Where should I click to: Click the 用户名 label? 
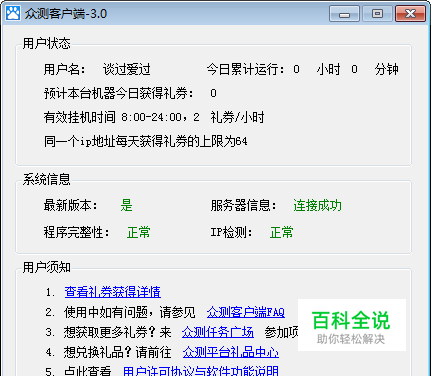[64, 69]
